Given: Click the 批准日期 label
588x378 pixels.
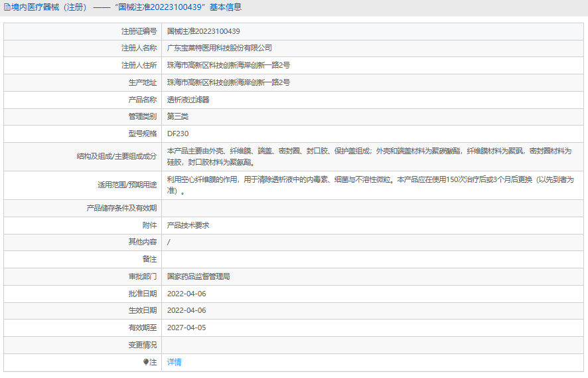Looking at the screenshot, I should (x=143, y=294).
